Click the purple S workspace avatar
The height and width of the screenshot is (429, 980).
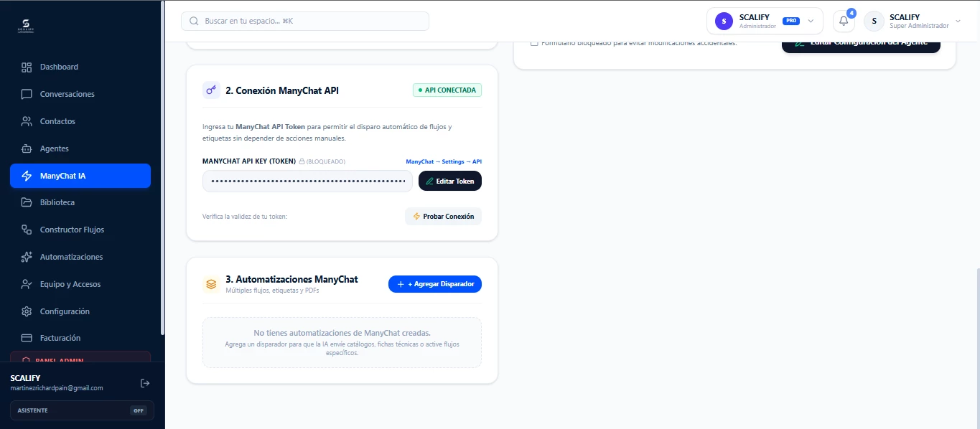click(x=724, y=22)
